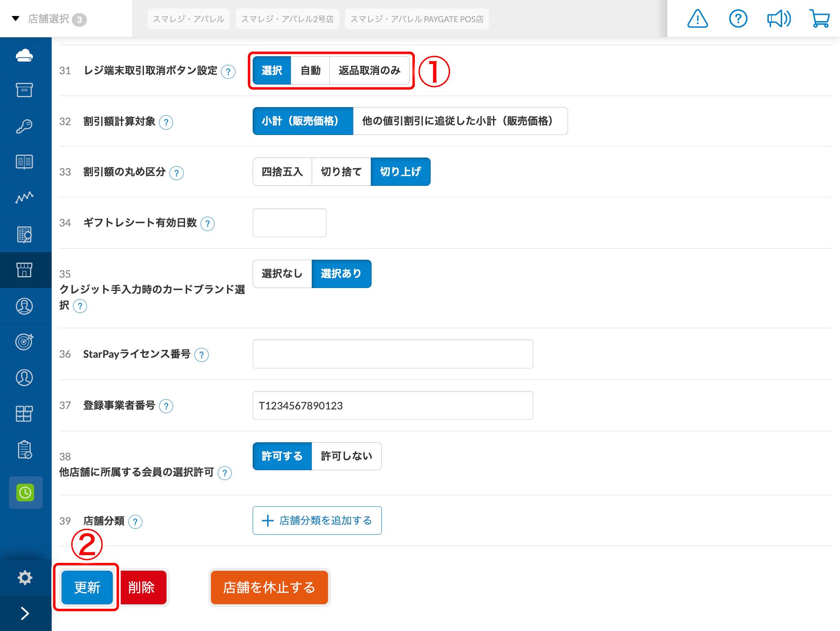
Task: Open the warning alert triangle icon
Action: (x=697, y=19)
